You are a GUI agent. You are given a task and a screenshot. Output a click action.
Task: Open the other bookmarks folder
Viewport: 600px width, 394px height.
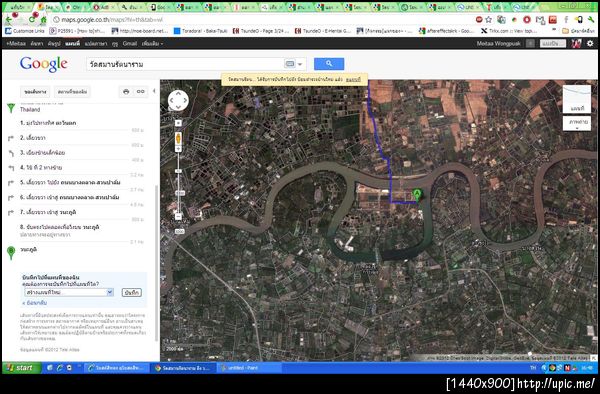pos(578,31)
